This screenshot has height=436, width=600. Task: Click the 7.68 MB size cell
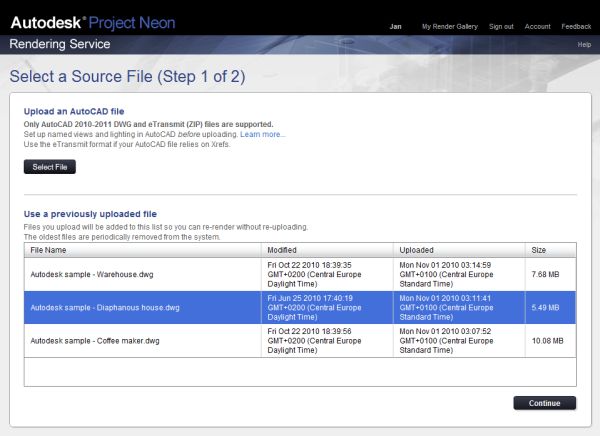point(545,274)
